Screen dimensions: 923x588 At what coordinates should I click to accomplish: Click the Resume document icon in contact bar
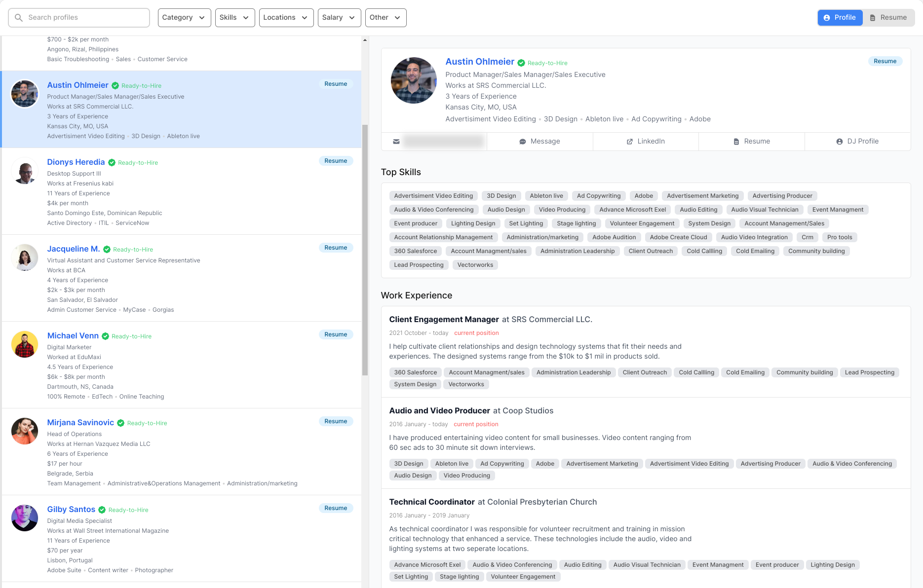tap(736, 142)
